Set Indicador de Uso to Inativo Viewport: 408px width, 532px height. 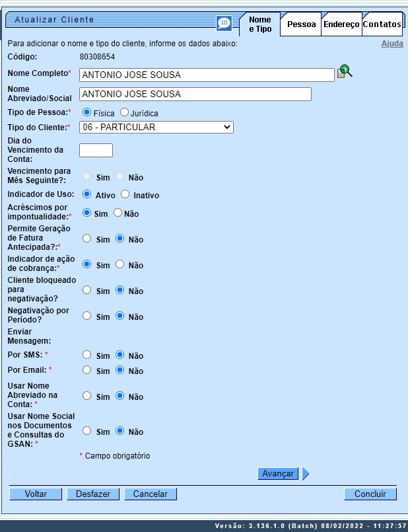tap(125, 195)
